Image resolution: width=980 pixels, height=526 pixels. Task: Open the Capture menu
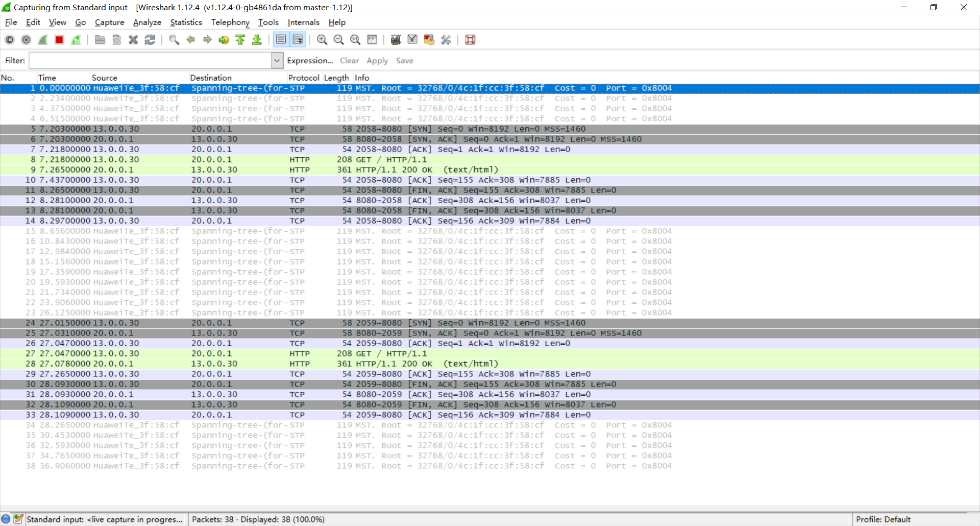(110, 22)
